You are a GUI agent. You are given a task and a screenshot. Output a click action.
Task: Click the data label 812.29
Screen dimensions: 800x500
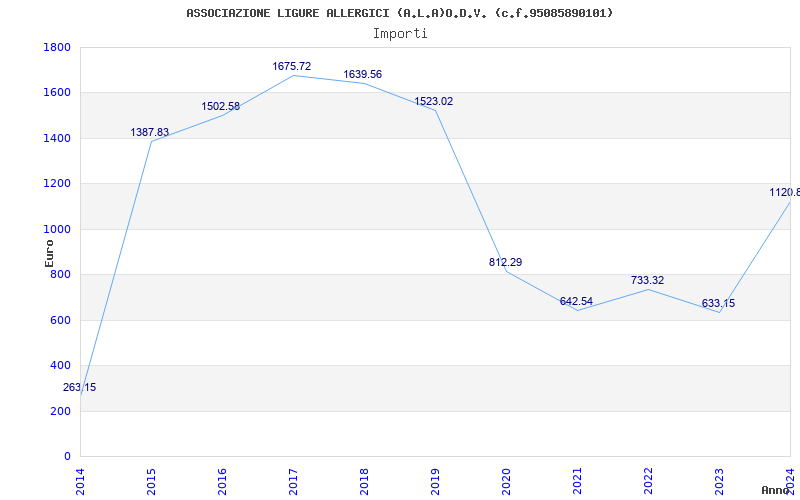[505, 262]
